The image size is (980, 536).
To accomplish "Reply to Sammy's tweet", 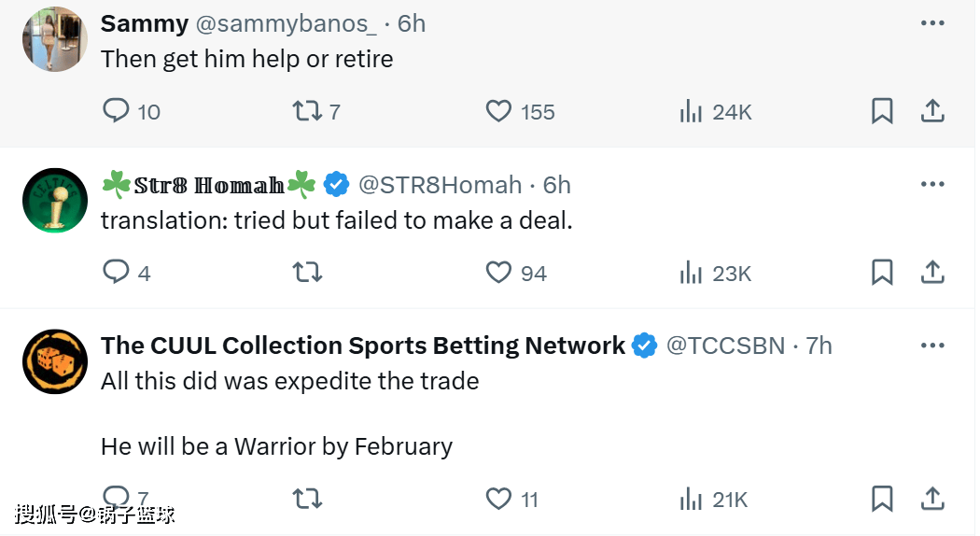I will coord(116,112).
